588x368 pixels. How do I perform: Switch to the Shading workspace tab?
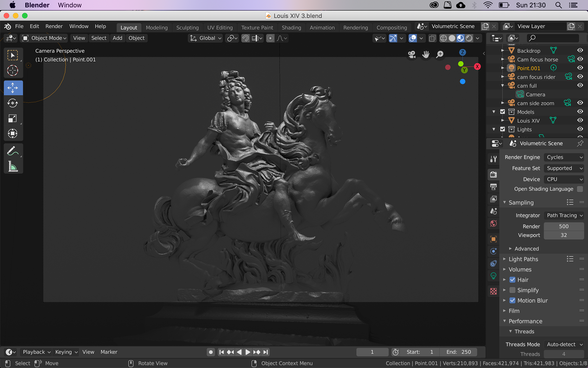pos(291,28)
